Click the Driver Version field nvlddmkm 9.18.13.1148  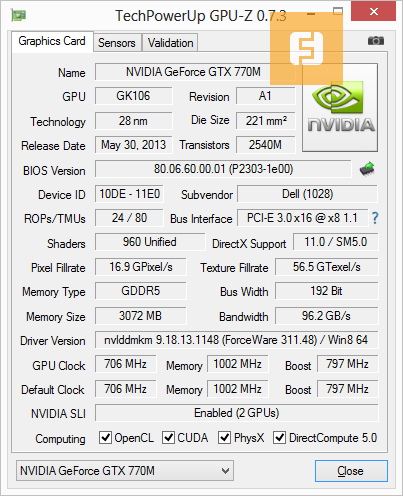pyautogui.click(x=237, y=340)
